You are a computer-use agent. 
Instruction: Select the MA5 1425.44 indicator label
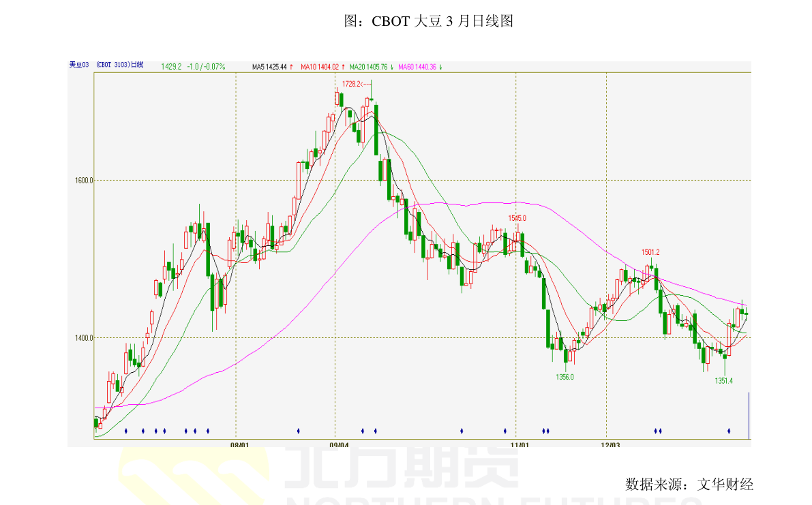coord(269,67)
